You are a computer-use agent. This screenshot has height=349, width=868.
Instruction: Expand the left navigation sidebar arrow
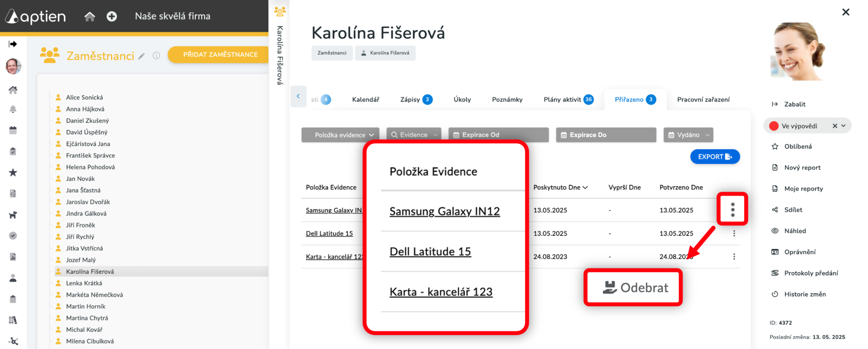coord(13,44)
